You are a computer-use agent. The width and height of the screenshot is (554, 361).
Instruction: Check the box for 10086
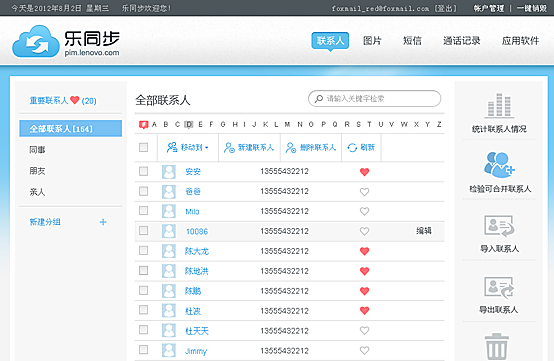(x=143, y=231)
